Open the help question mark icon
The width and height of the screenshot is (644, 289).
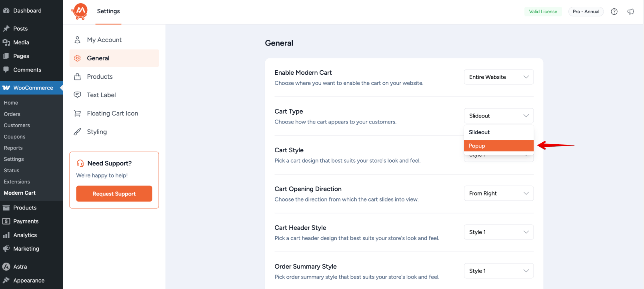coord(614,12)
